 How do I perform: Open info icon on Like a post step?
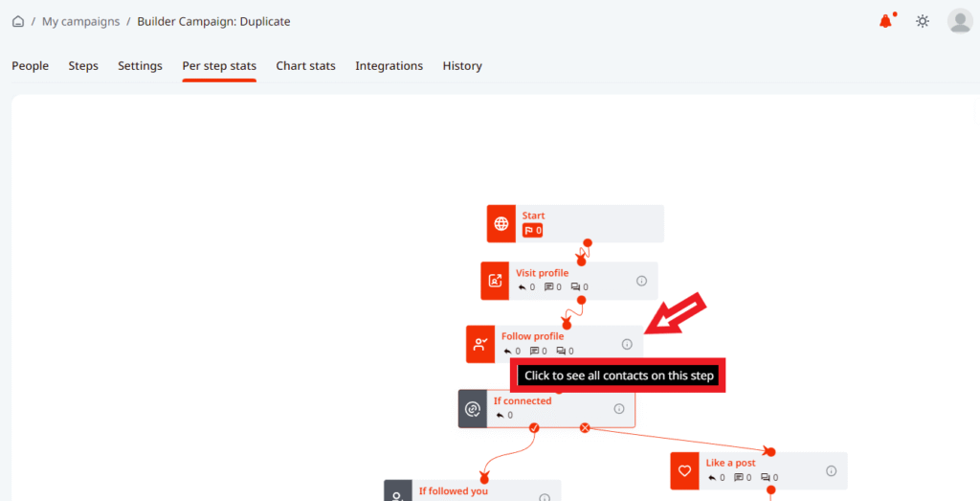pos(831,471)
